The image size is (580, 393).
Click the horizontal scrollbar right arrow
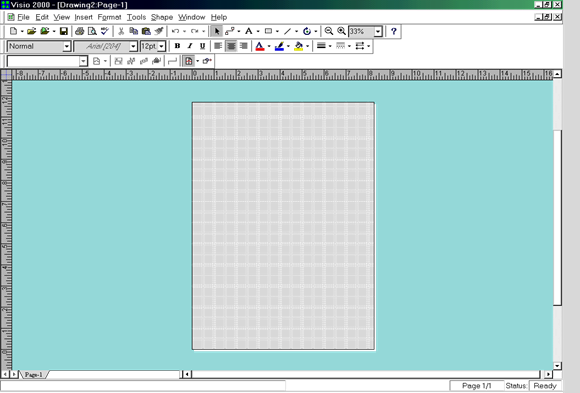click(x=549, y=374)
